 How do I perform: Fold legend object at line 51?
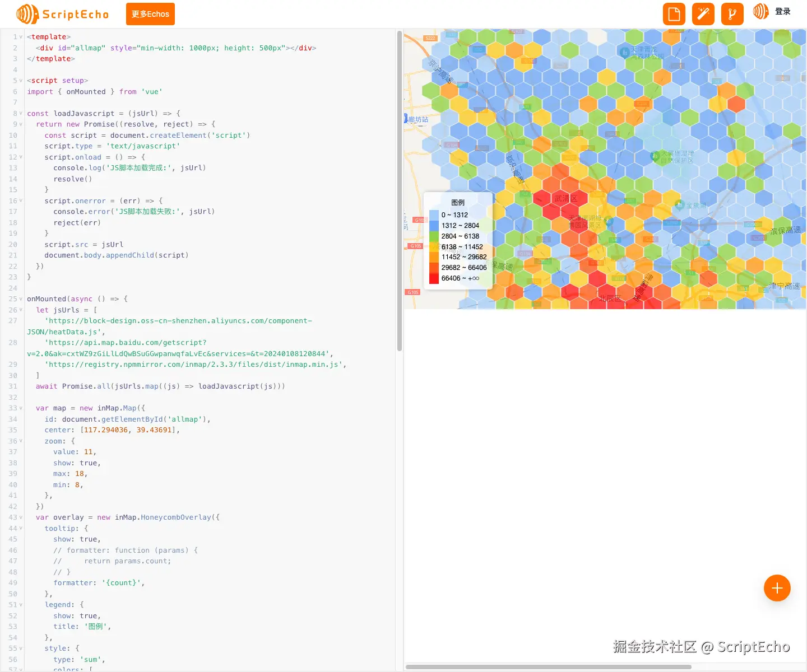(21, 605)
